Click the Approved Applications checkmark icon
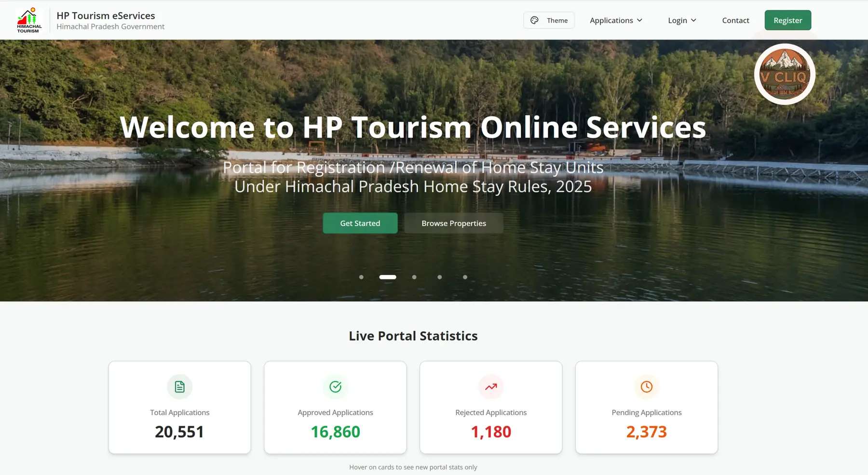Image resolution: width=868 pixels, height=475 pixels. click(335, 387)
